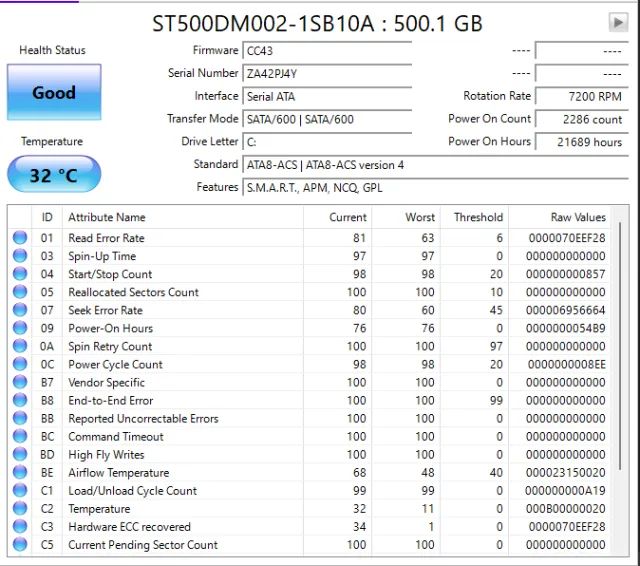This screenshot has height=566, width=640.
Task: Click status icon for Read Error Rate
Action: [20, 237]
